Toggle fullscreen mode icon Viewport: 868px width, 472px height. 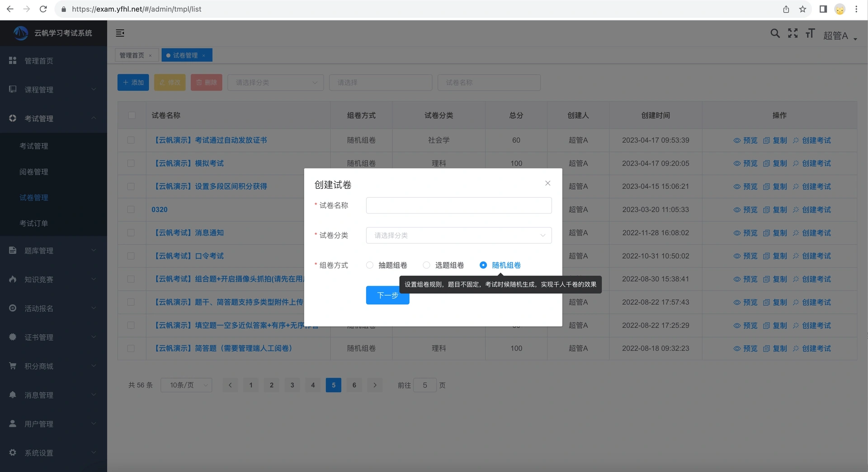pos(793,33)
